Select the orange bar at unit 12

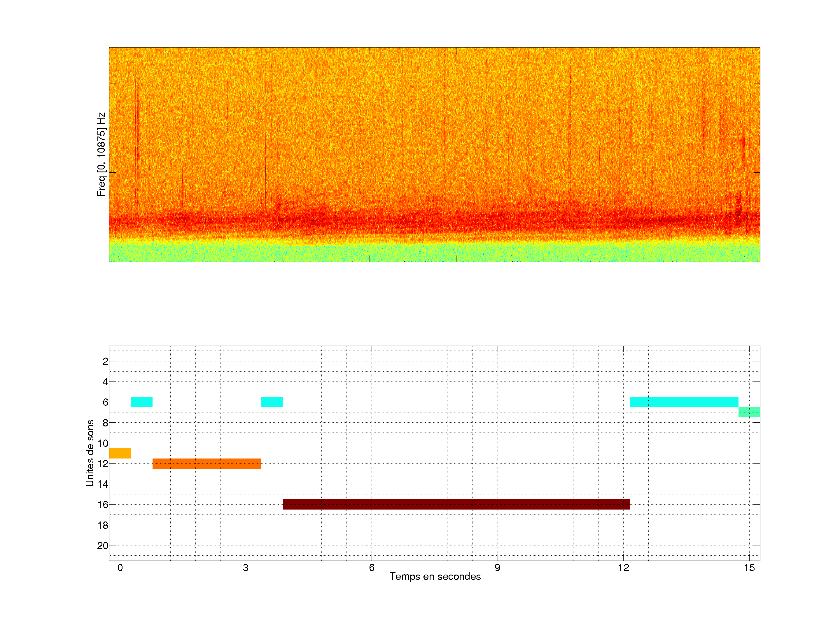[x=206, y=463]
